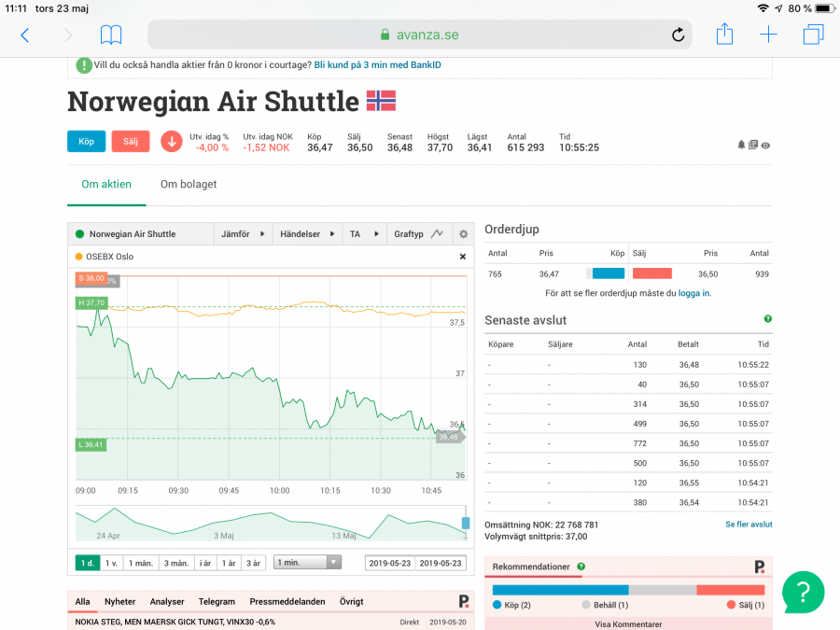Select the 1 år time range
This screenshot has width=840, height=630.
pyautogui.click(x=229, y=563)
